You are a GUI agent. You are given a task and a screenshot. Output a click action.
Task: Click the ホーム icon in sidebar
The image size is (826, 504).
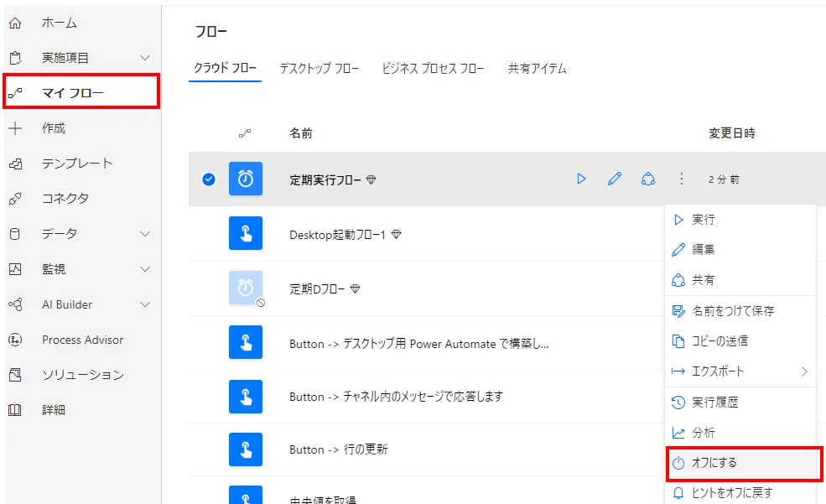[15, 23]
